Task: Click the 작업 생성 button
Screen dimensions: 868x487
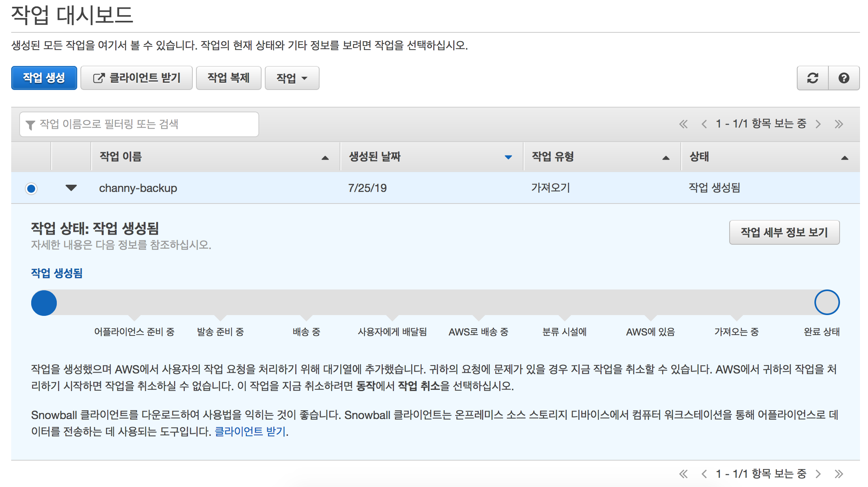Action: (x=44, y=78)
